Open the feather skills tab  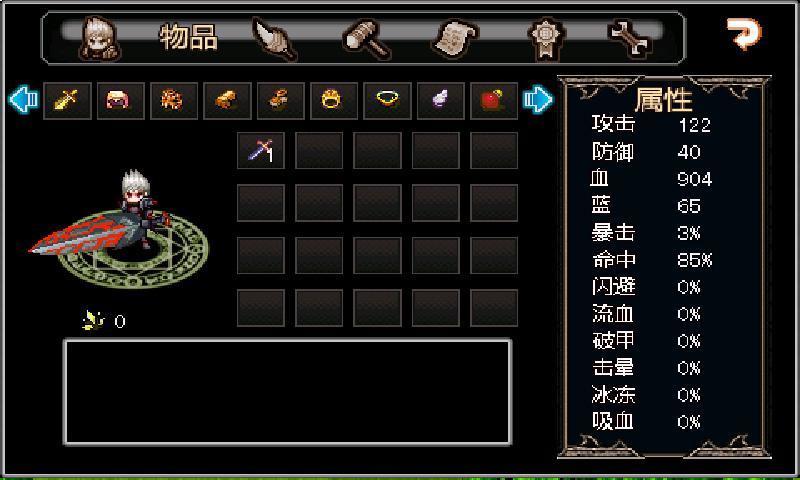tap(274, 39)
